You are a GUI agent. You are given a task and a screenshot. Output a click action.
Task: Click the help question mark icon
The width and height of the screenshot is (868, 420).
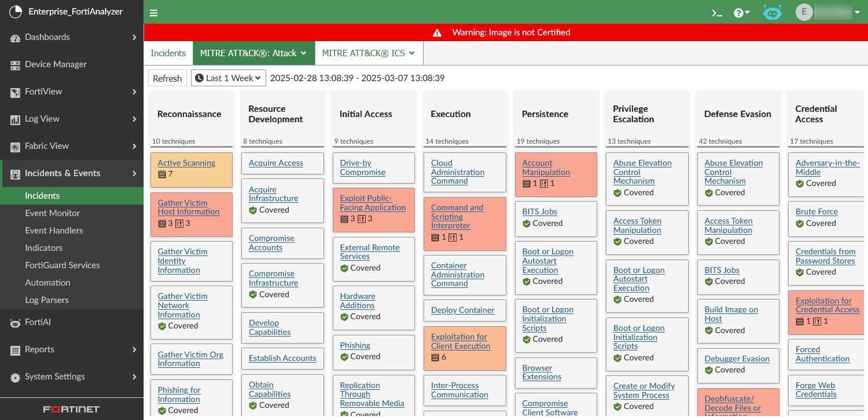click(738, 13)
